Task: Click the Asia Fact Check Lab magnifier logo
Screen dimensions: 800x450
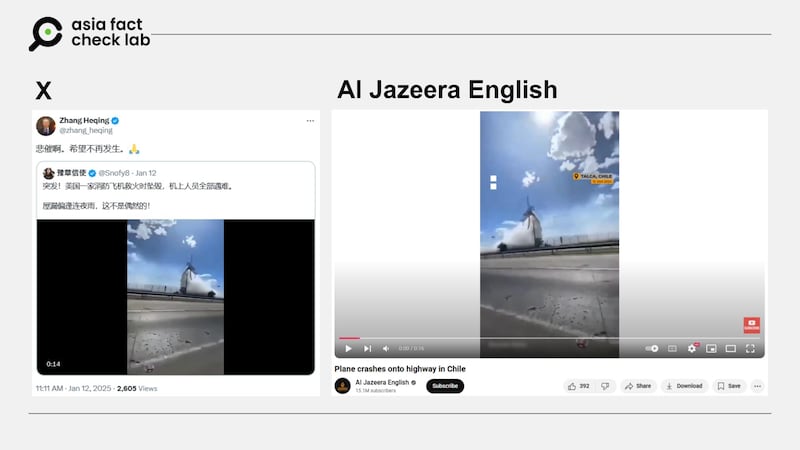Action: click(46, 34)
